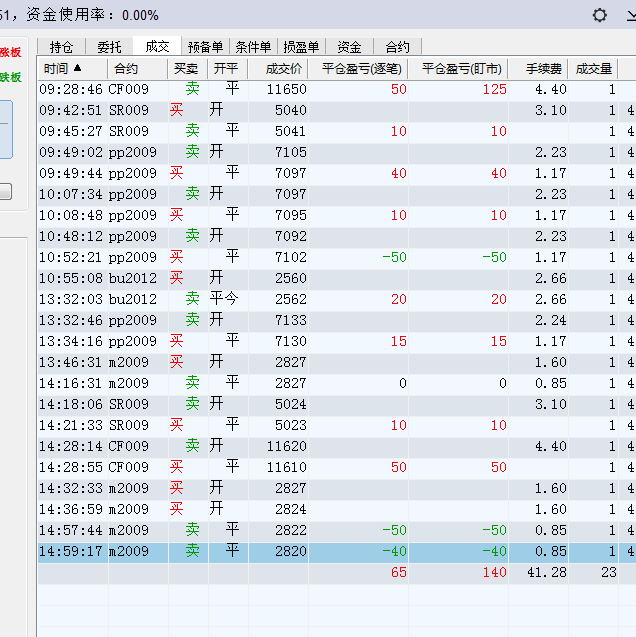The width and height of the screenshot is (636, 637).
Task: Click the red 涨板 price label
Action: tap(10, 52)
